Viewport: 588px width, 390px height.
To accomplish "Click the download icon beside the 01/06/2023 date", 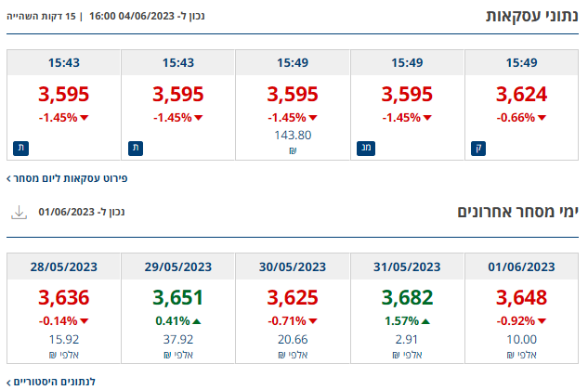I will point(19,212).
